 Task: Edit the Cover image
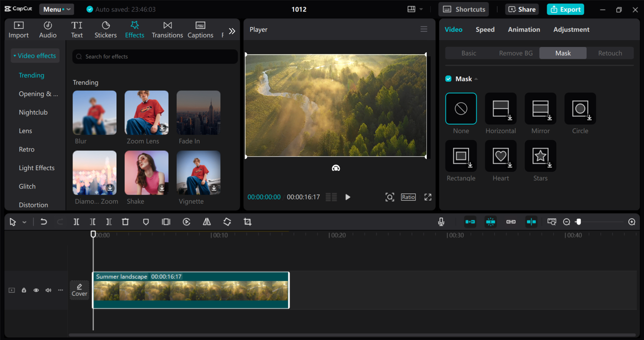click(79, 290)
